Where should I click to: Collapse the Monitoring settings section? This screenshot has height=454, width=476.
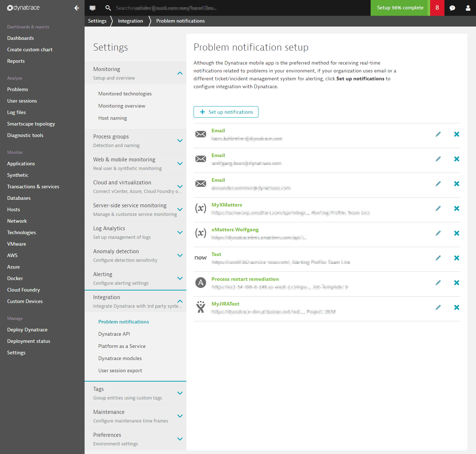click(x=180, y=73)
